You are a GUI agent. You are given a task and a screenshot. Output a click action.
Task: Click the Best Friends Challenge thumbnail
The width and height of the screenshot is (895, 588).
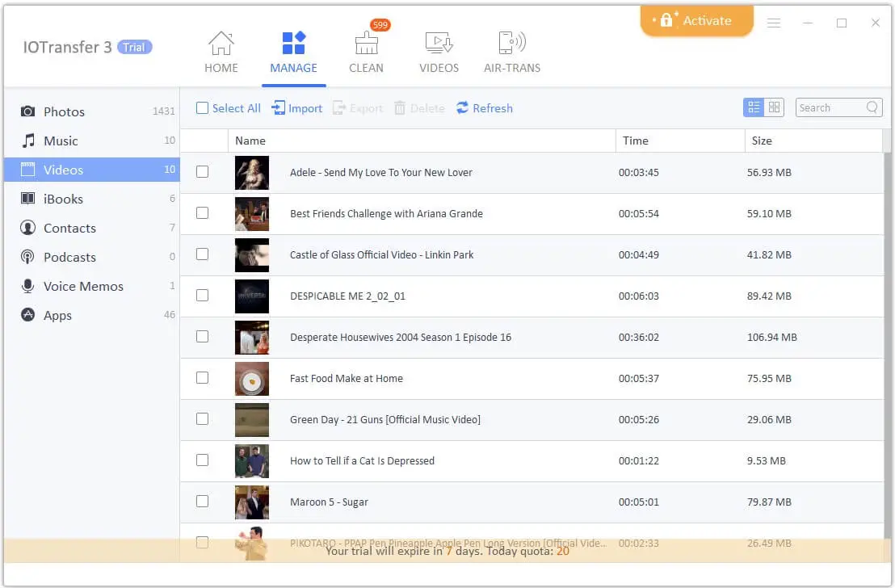tap(252, 213)
